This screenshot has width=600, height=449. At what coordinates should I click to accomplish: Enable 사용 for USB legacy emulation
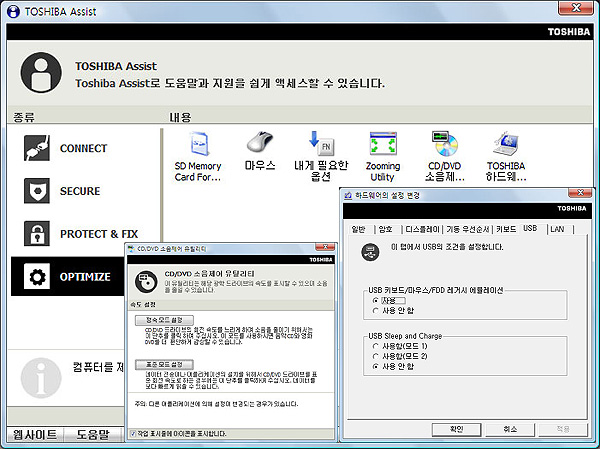375,300
